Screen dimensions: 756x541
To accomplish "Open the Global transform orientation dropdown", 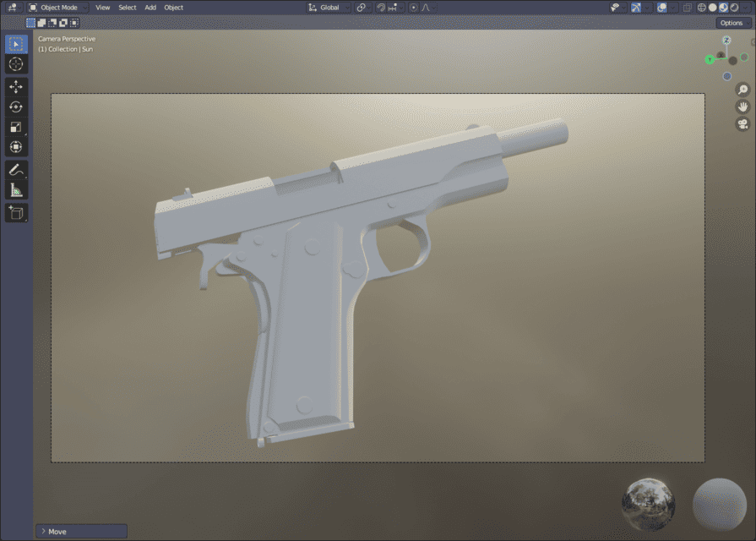I will (327, 8).
